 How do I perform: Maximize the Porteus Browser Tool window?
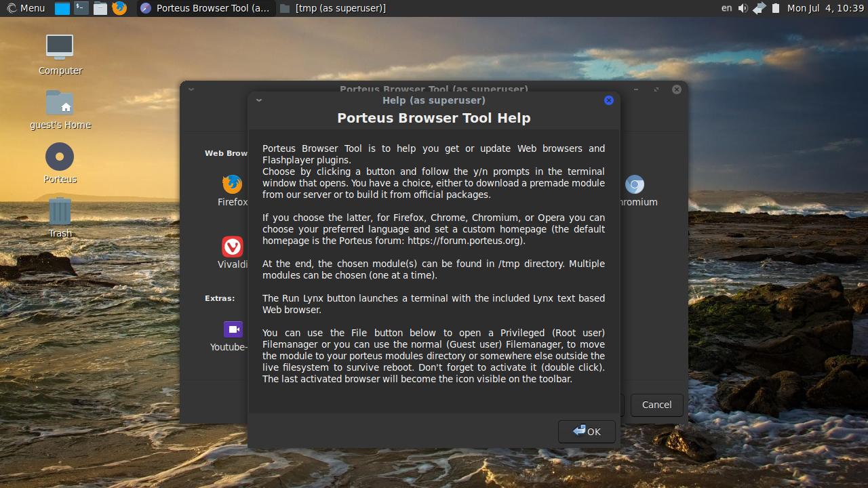click(656, 89)
